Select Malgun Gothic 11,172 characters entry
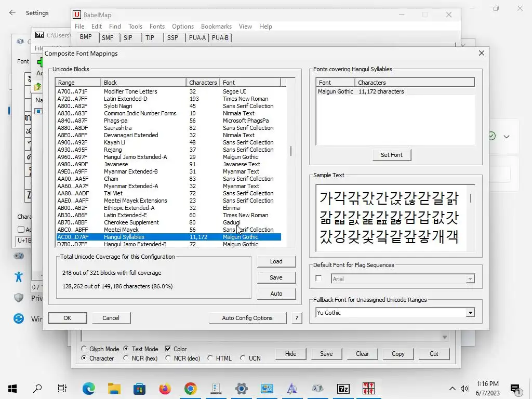The width and height of the screenshot is (532, 399). click(x=395, y=91)
